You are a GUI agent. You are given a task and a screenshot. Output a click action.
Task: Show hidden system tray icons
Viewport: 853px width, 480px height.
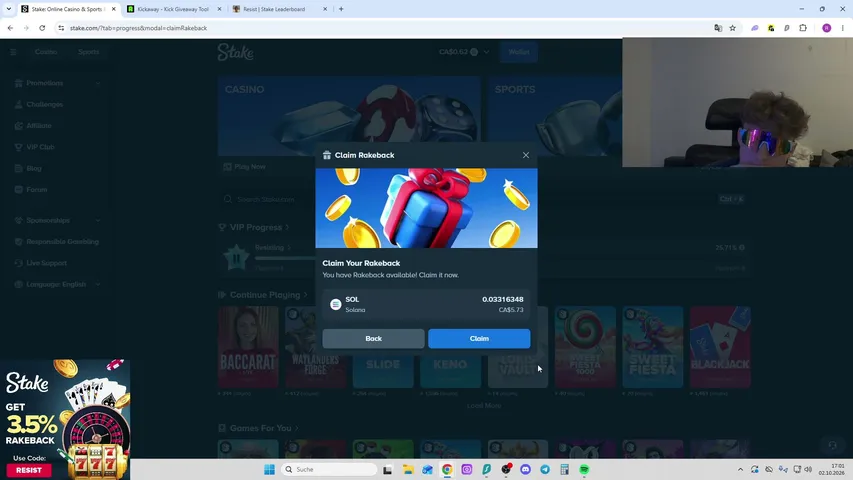pos(740,469)
